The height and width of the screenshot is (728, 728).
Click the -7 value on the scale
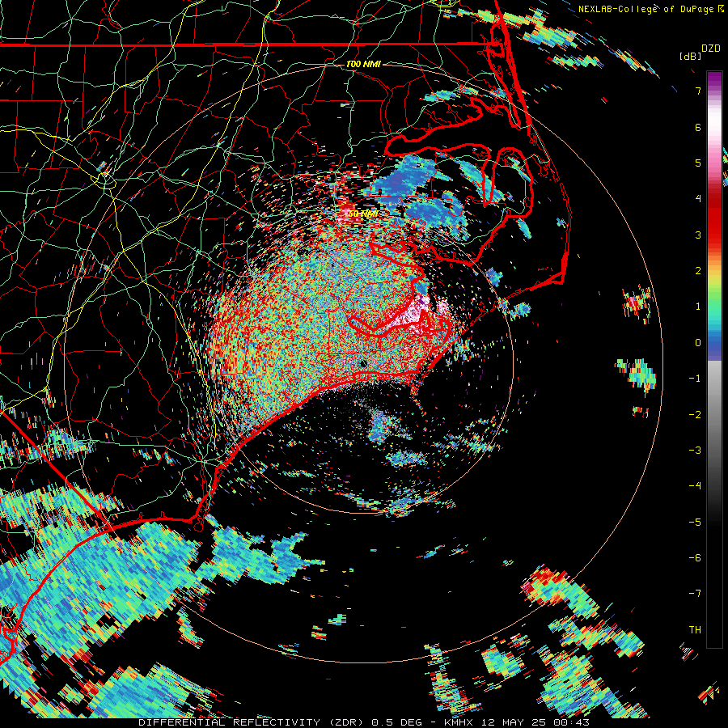click(695, 594)
